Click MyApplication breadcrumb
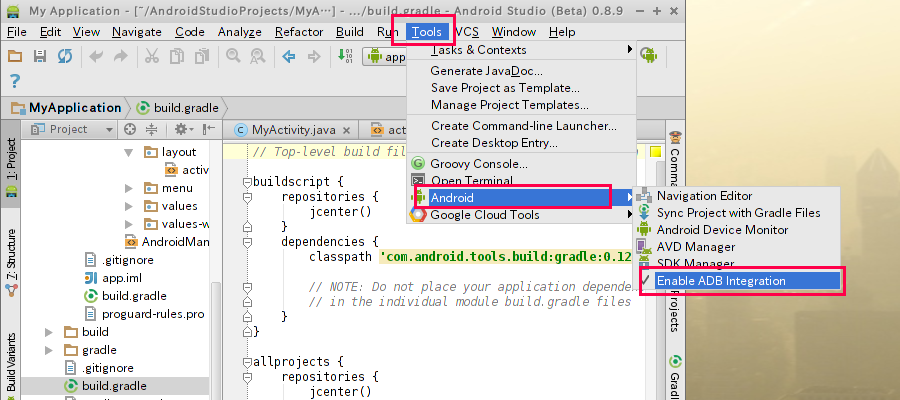 67,108
